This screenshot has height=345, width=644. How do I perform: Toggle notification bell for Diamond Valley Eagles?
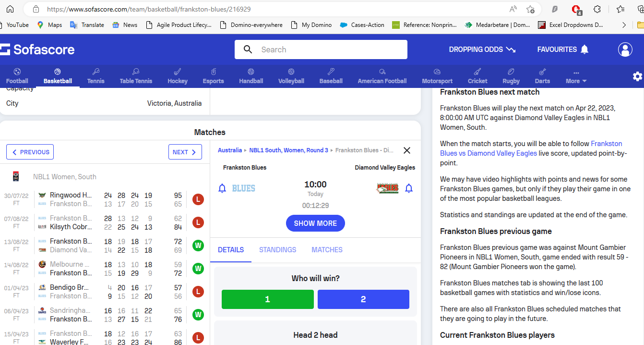click(409, 188)
